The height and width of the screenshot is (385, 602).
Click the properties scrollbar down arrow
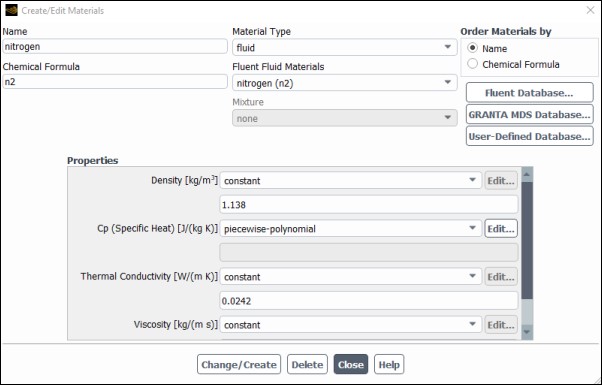[527, 332]
